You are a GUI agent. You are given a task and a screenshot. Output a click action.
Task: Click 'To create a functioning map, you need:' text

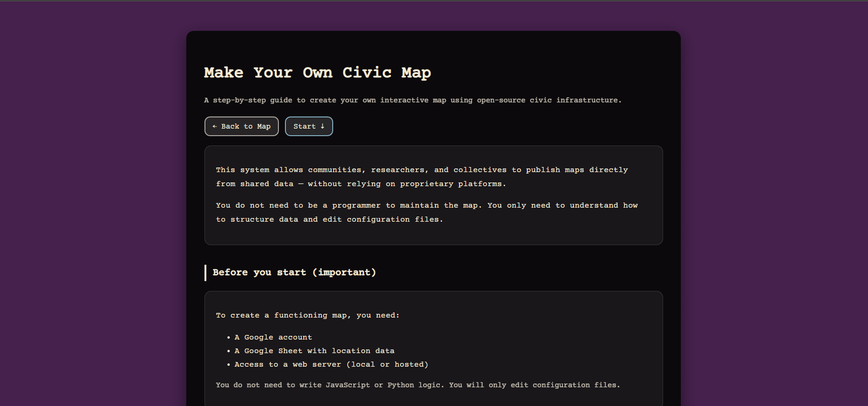point(307,315)
